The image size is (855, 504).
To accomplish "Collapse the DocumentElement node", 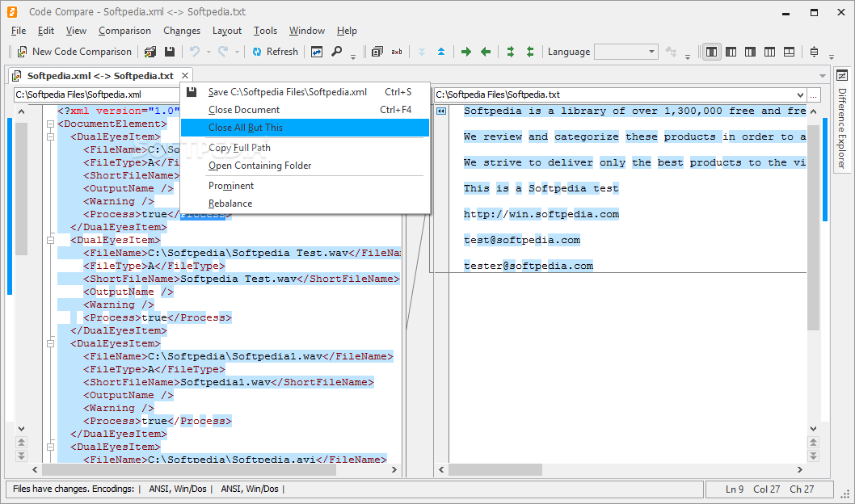I will tap(50, 124).
